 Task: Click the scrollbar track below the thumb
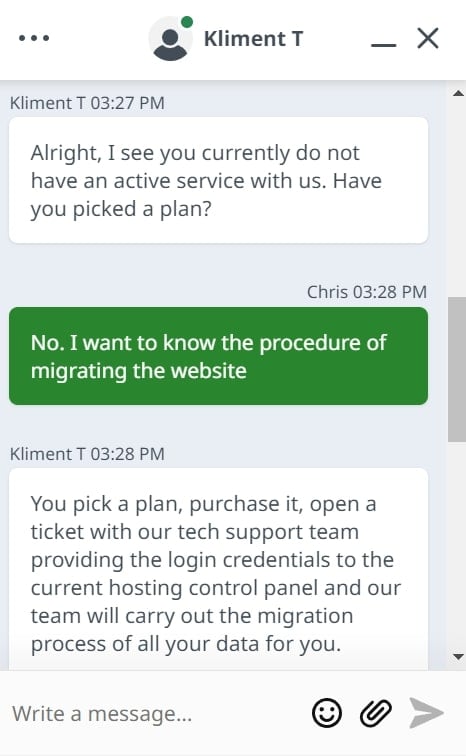click(x=456, y=545)
